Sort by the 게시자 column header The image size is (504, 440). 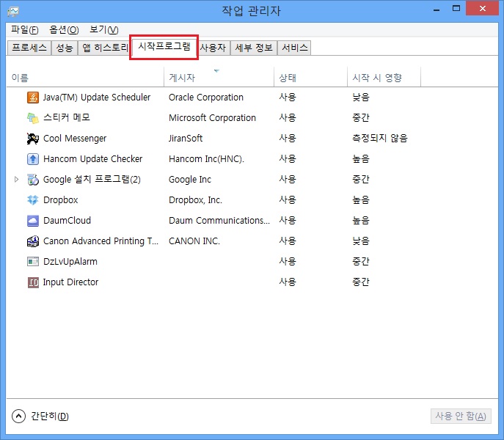[x=219, y=77]
